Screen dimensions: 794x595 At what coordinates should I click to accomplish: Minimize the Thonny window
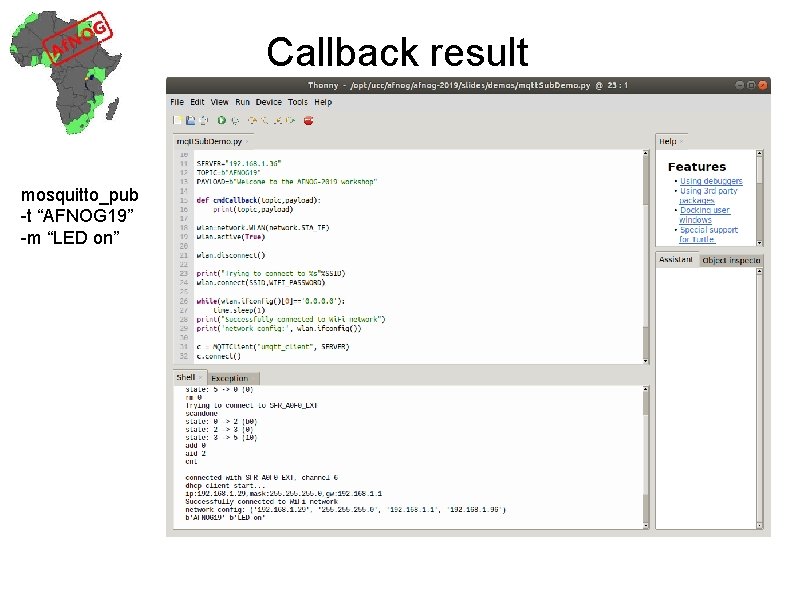click(x=740, y=85)
